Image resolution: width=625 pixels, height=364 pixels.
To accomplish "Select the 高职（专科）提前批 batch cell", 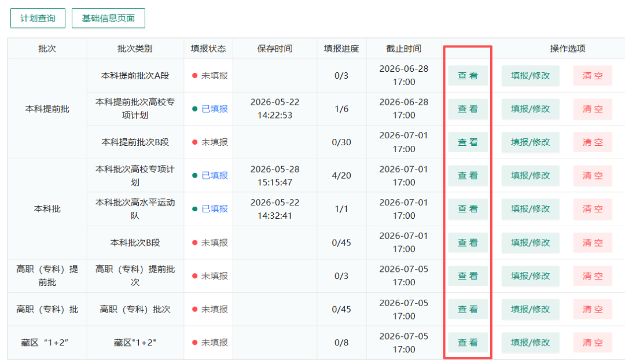I will [x=47, y=276].
